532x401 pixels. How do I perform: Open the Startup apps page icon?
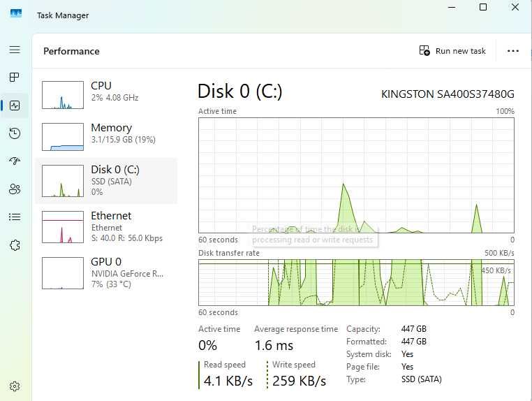point(15,161)
